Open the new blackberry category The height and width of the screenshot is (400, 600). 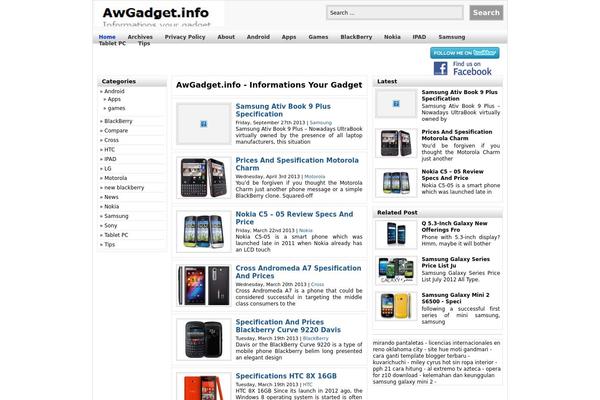click(x=124, y=188)
